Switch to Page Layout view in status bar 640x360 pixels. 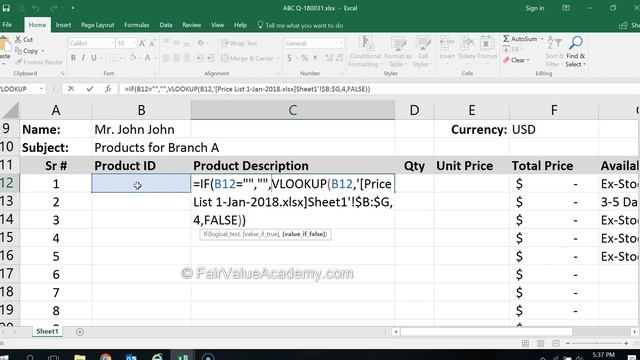(x=540, y=344)
